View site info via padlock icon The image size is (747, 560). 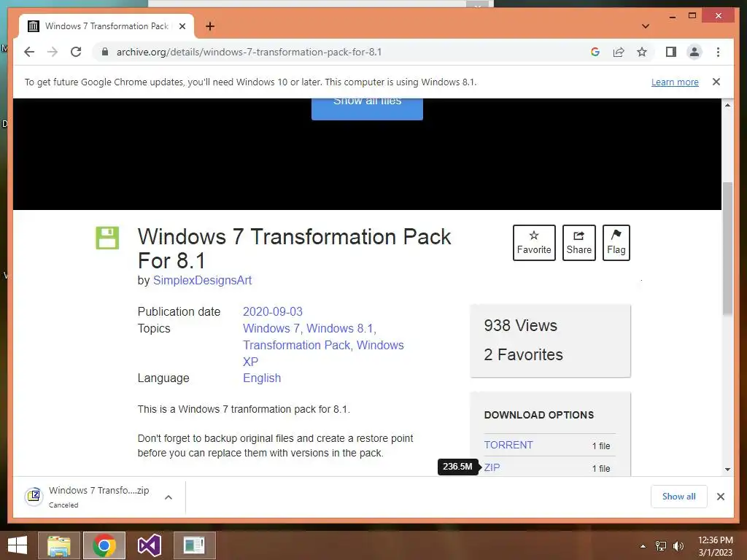pyautogui.click(x=105, y=52)
